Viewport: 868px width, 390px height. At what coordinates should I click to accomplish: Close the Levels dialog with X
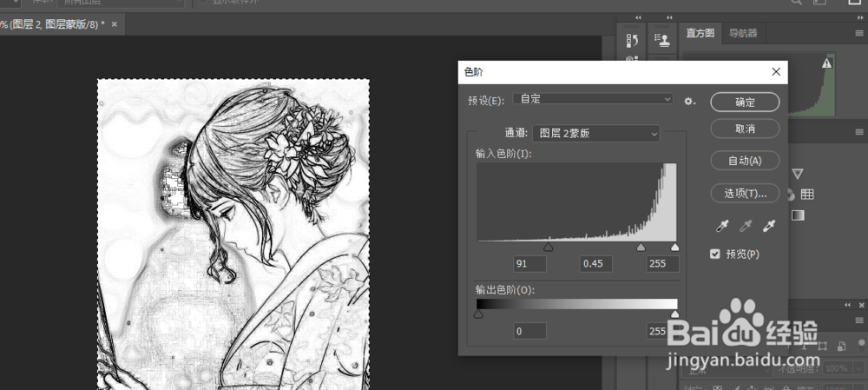coord(776,72)
